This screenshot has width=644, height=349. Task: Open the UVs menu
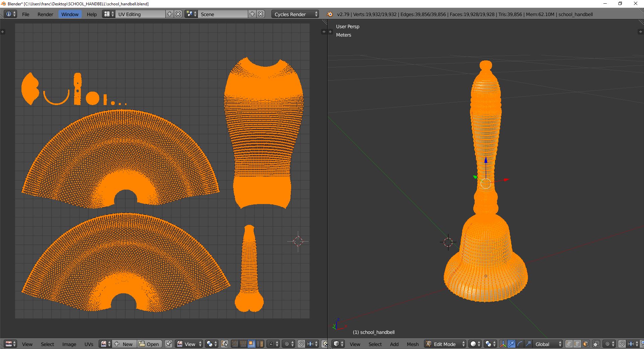89,344
